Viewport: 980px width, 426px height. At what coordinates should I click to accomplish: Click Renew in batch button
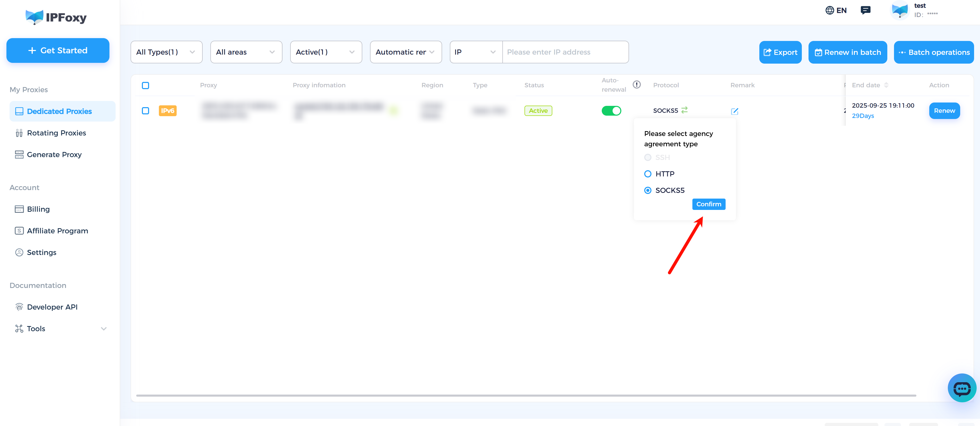[x=848, y=52]
